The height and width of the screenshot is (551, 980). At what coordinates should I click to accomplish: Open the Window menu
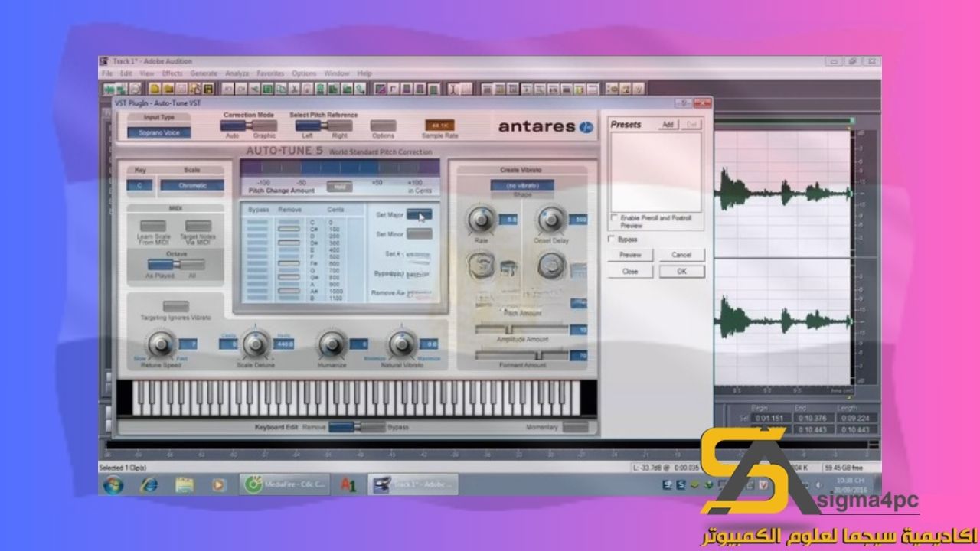[337, 73]
